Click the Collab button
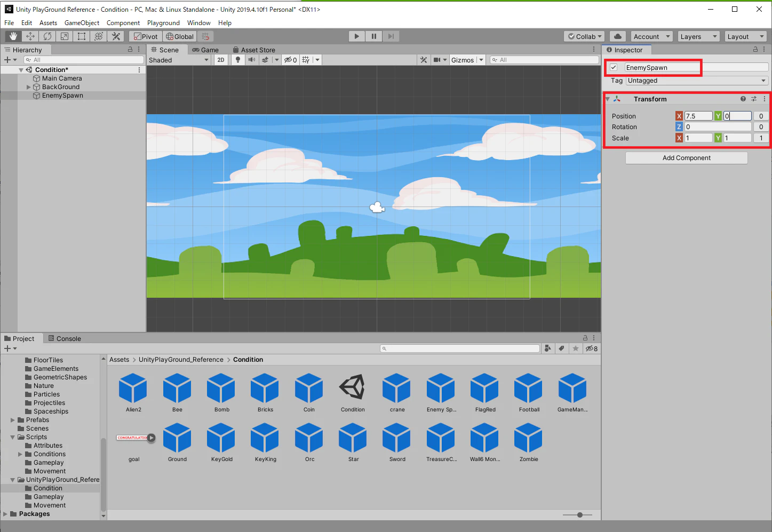The image size is (772, 532). tap(584, 36)
